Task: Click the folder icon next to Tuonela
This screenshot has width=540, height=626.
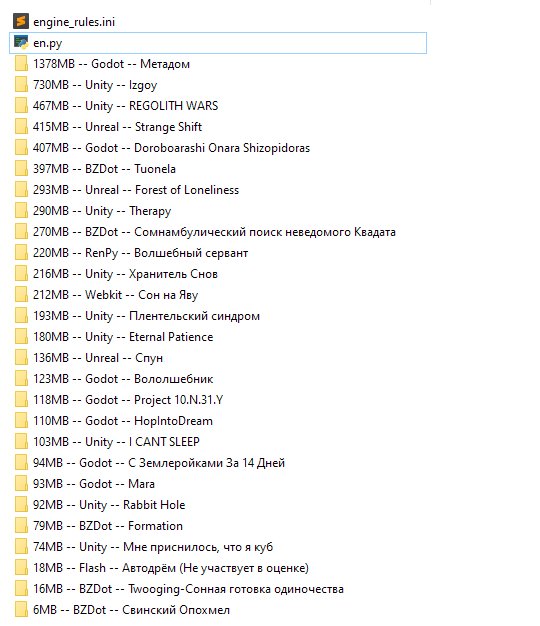Action: 21,168
